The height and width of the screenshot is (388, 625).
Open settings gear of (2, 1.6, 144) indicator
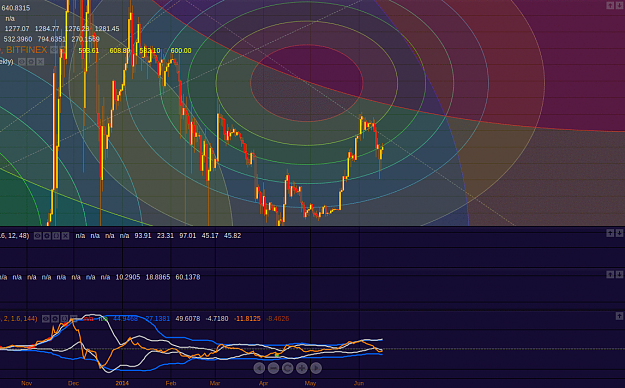coord(55,319)
